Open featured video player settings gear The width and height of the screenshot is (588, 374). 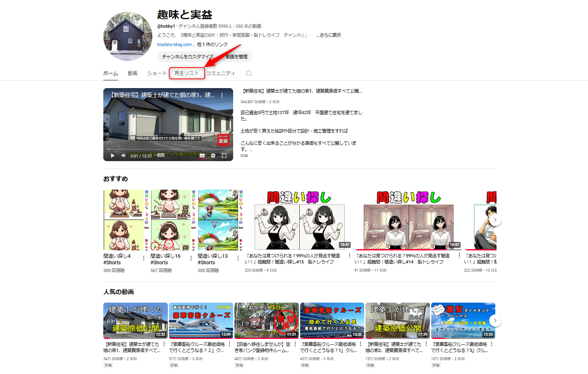click(x=213, y=156)
